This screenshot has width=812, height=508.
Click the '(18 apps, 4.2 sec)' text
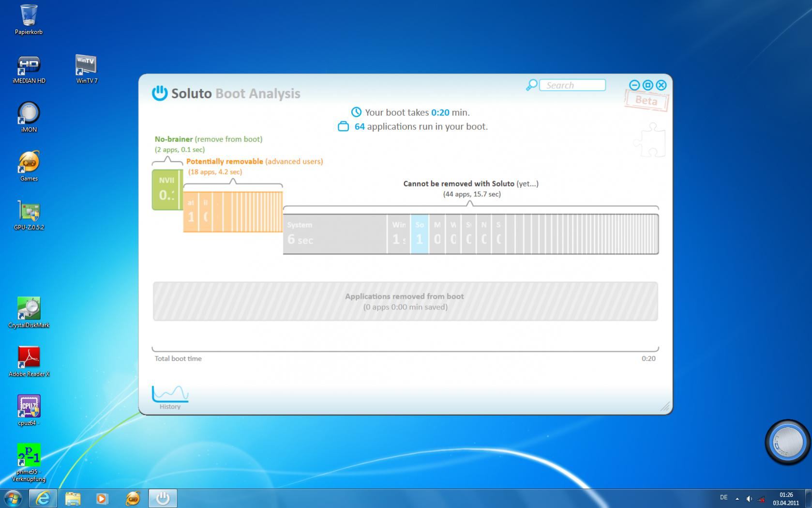pos(215,172)
